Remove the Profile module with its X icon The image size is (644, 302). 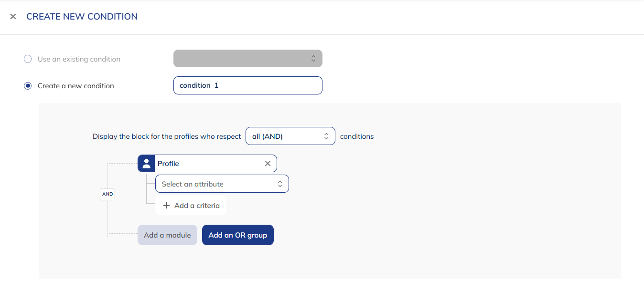tap(268, 163)
